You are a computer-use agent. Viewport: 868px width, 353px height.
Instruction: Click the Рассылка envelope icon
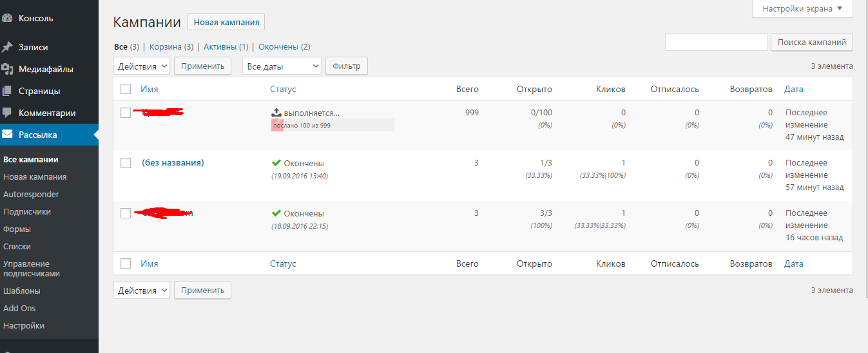8,135
